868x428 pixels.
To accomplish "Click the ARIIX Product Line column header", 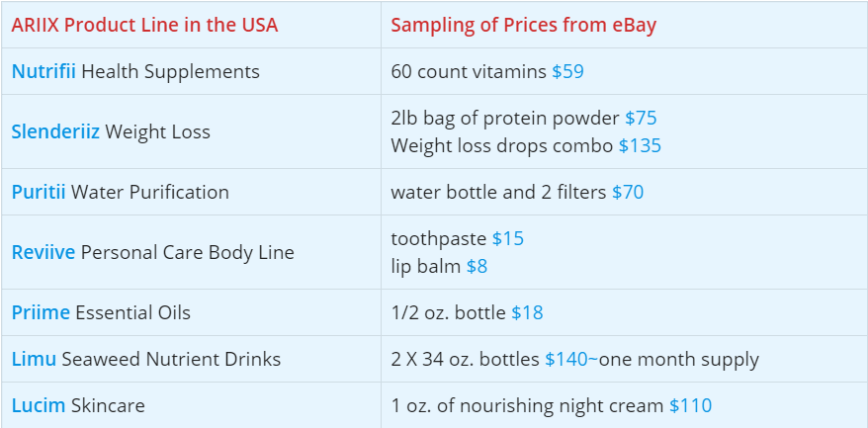I will [x=144, y=25].
